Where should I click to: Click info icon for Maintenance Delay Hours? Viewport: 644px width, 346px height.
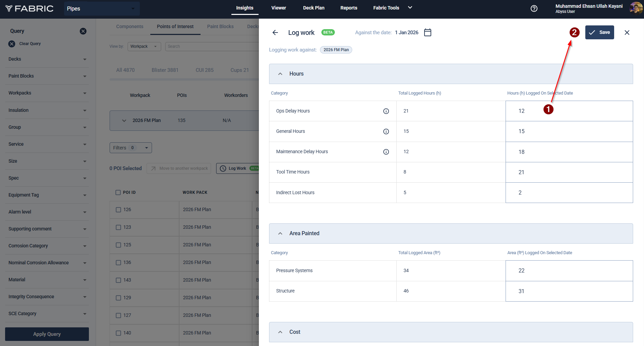(x=386, y=152)
